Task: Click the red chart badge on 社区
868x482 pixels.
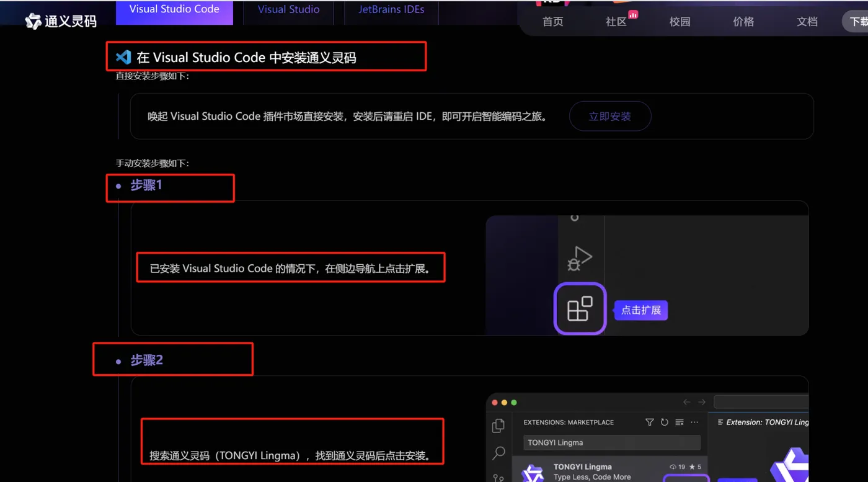Action: coord(633,14)
